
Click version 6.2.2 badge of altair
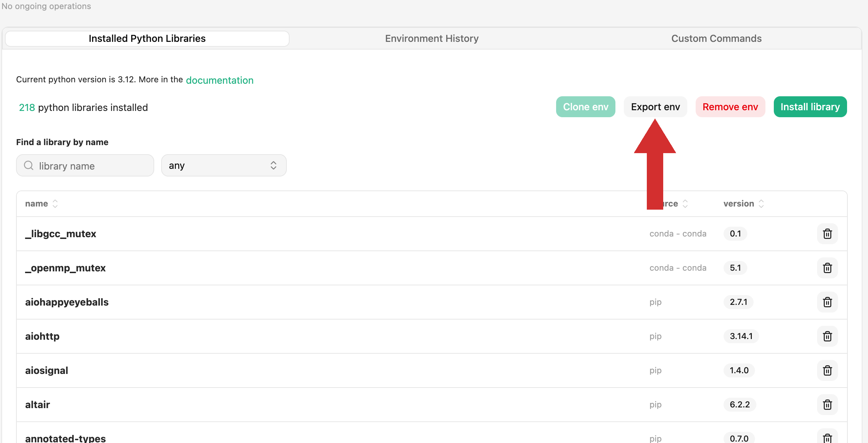pos(740,405)
